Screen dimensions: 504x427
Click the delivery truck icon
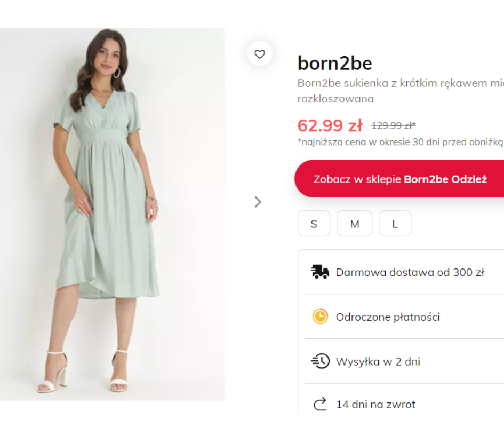(320, 272)
